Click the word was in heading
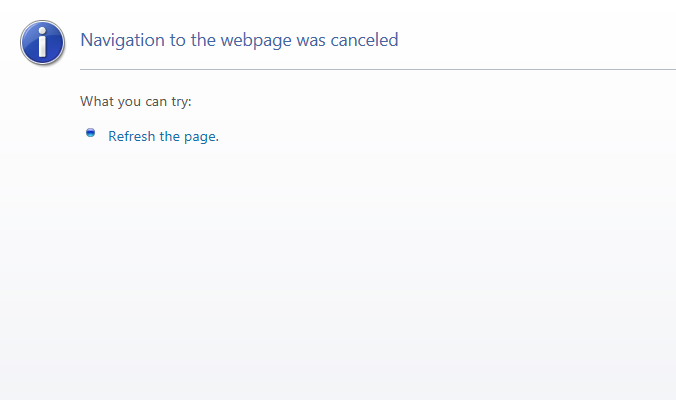Image resolution: width=676 pixels, height=400 pixels. pos(311,41)
